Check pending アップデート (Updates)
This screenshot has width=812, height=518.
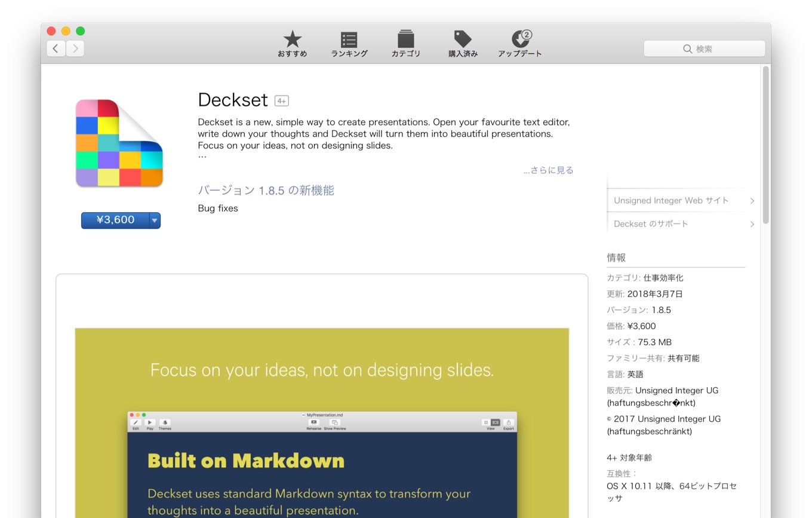point(519,43)
